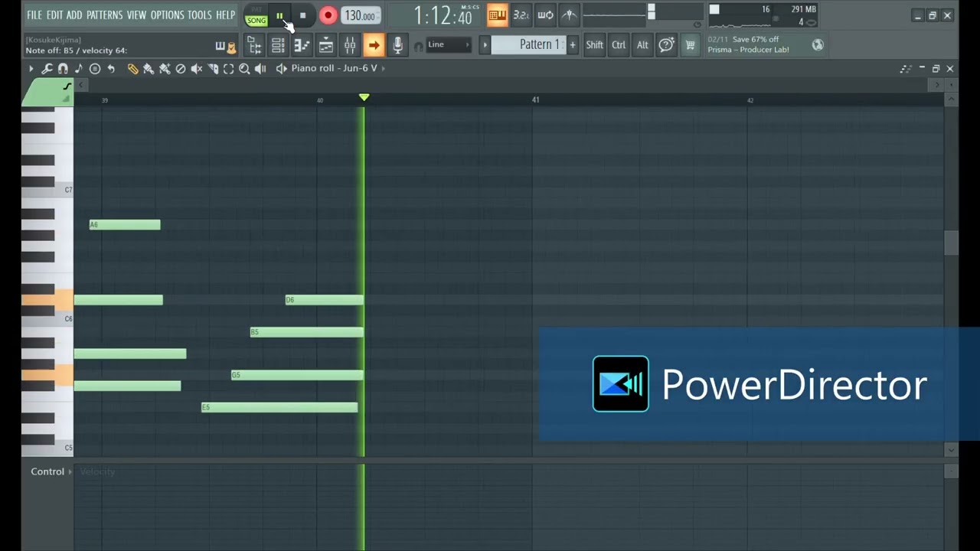Add a new pattern with plus button

point(572,45)
